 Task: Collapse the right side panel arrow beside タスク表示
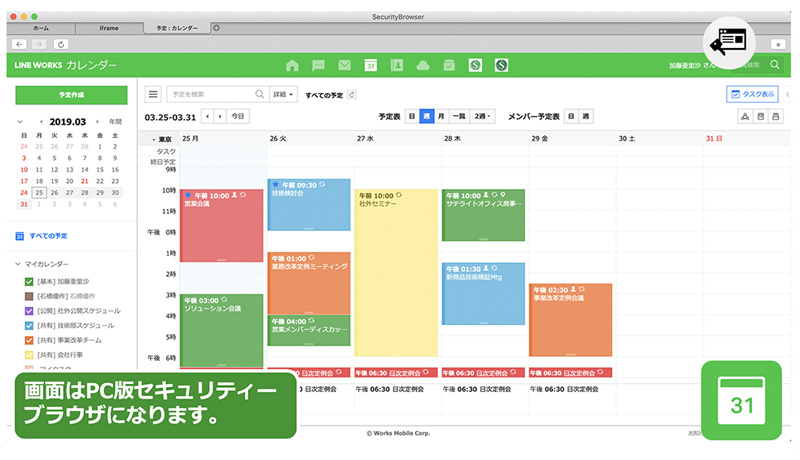click(788, 94)
